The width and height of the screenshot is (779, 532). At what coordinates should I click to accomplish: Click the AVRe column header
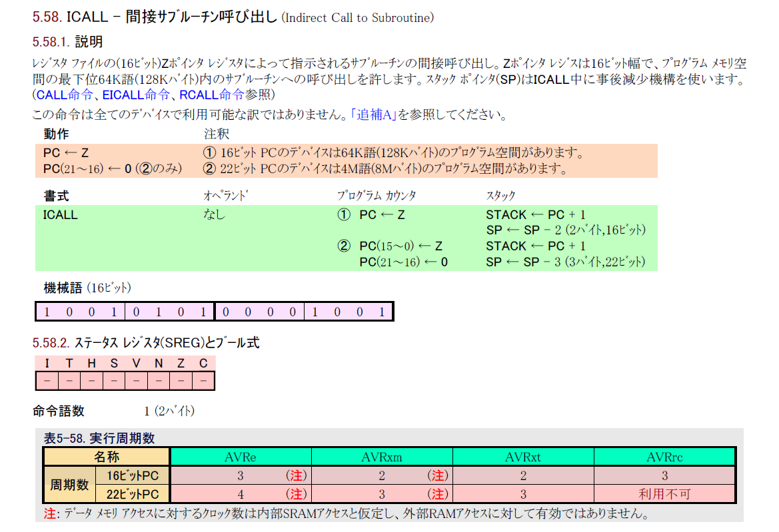point(241,457)
